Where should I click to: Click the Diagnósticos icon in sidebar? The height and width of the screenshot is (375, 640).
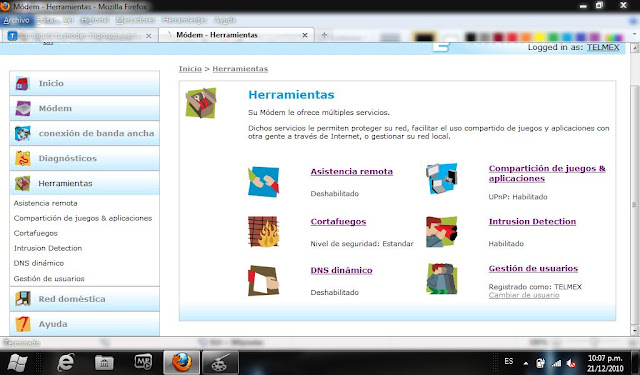pos(22,158)
